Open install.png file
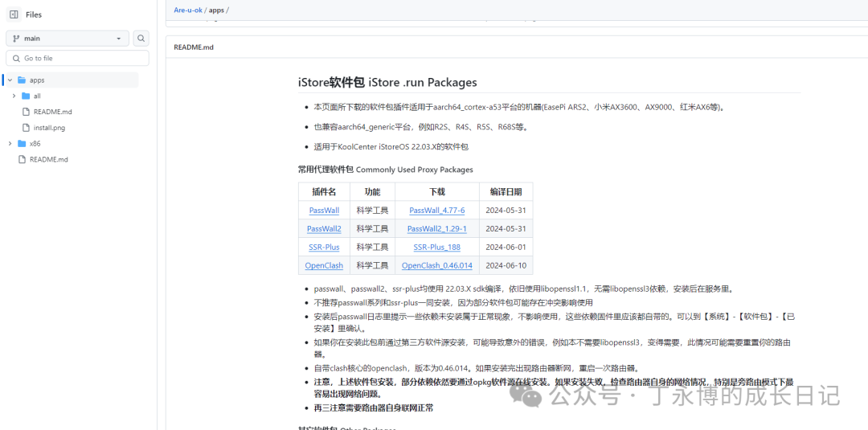 tap(49, 127)
